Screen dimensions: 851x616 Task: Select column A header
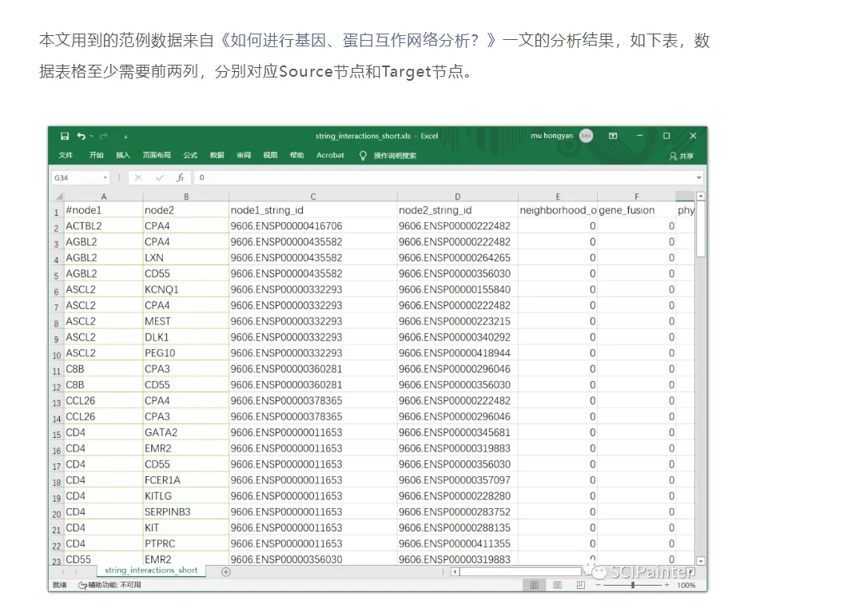[104, 197]
